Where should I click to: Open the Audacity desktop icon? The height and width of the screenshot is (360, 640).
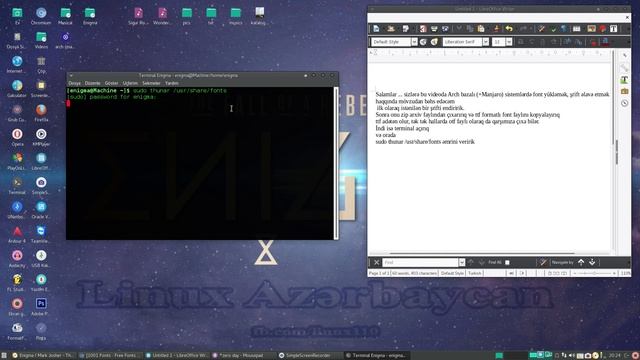coord(17,258)
